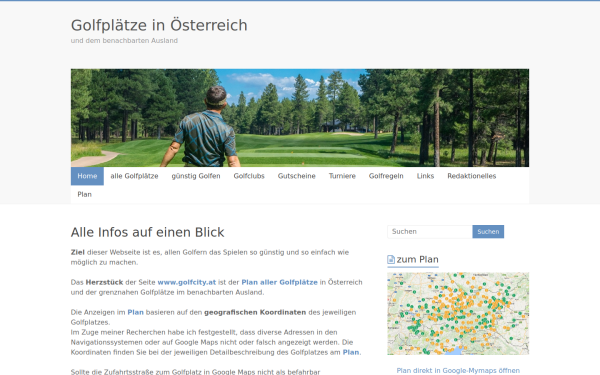Click bold text geografischen Koordinaten
Viewport: 600px width, 375px height.
[255, 312]
